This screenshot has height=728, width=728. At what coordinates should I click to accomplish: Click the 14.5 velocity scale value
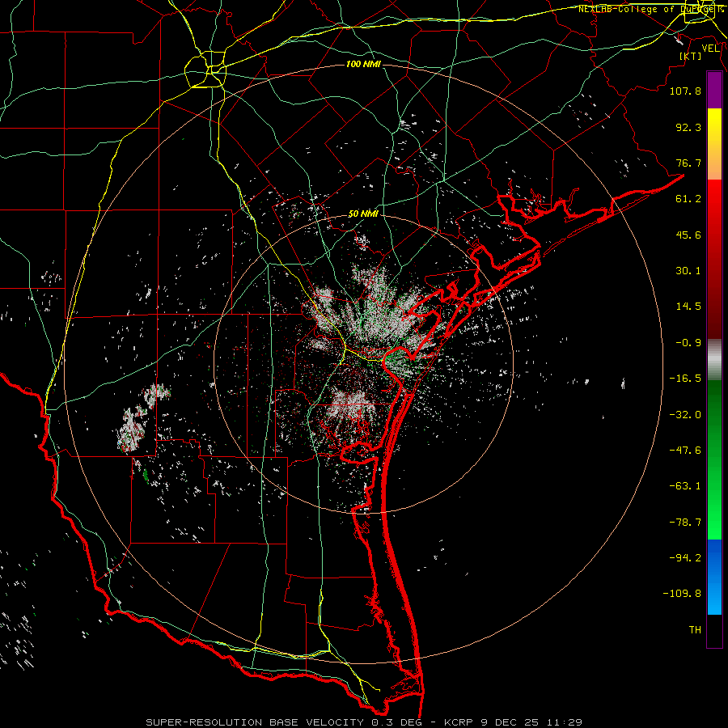[x=688, y=307]
